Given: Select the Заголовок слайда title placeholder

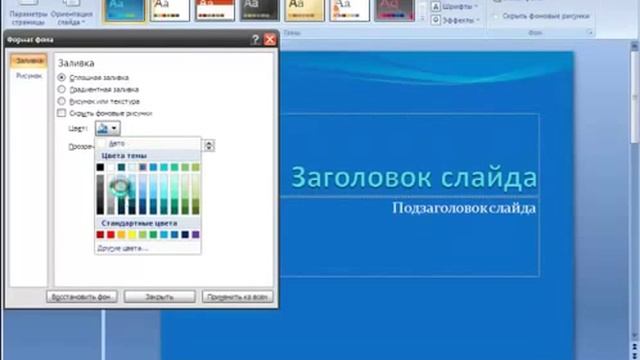Looking at the screenshot, I should [x=414, y=178].
